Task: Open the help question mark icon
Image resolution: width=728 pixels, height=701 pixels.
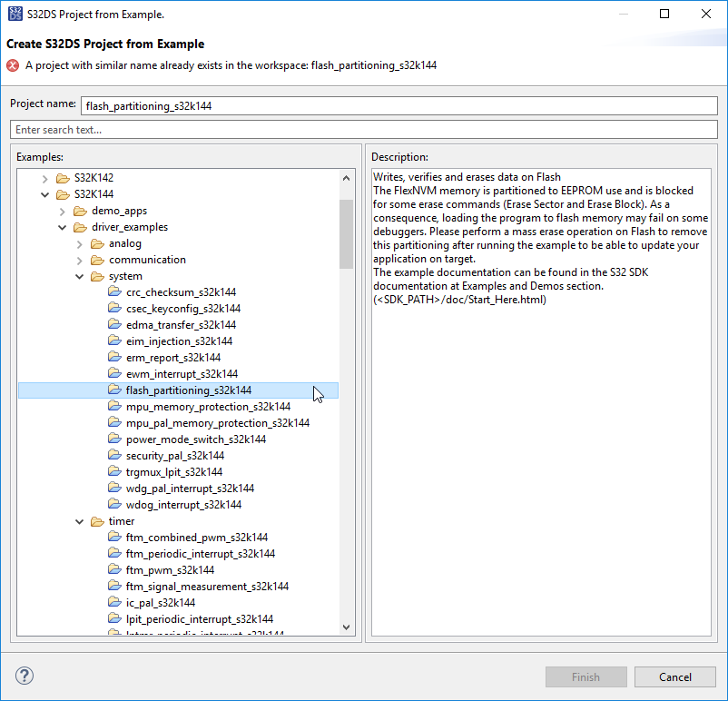Action: (x=25, y=676)
